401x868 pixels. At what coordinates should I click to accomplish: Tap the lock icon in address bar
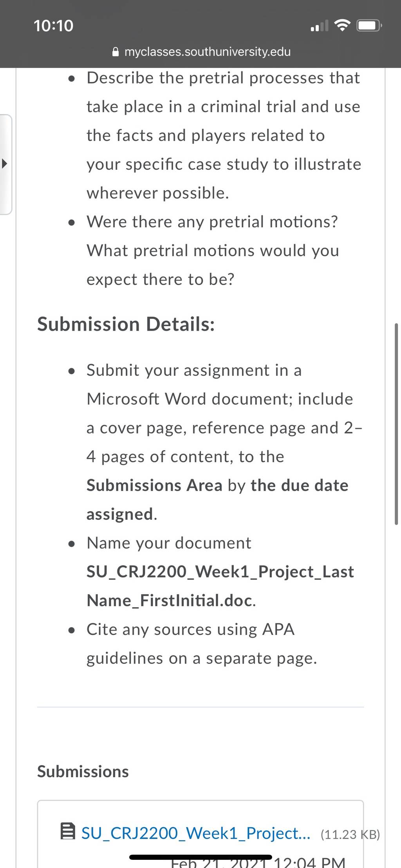coord(115,52)
